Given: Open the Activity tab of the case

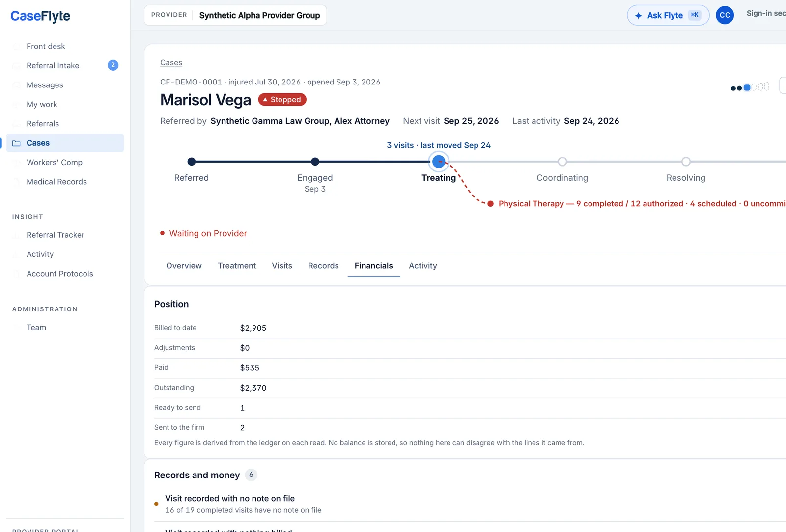Looking at the screenshot, I should click(422, 266).
